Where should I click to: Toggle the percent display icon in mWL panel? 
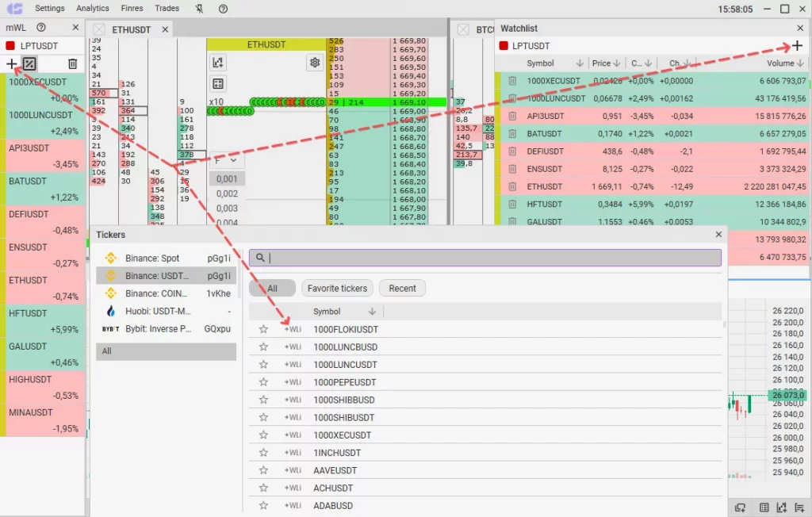pos(29,63)
